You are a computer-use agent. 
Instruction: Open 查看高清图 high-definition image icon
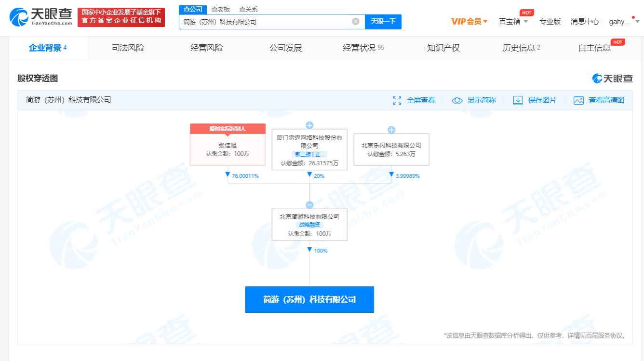(578, 100)
